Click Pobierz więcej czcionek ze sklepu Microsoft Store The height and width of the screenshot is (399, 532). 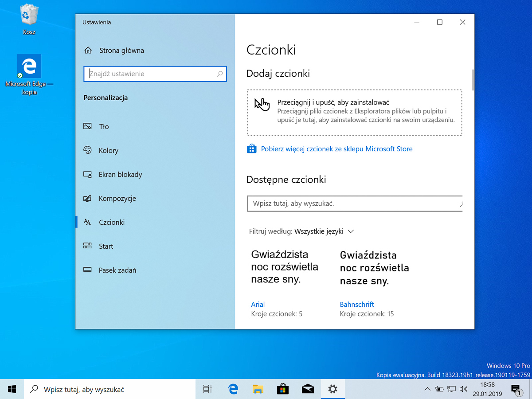pyautogui.click(x=336, y=149)
